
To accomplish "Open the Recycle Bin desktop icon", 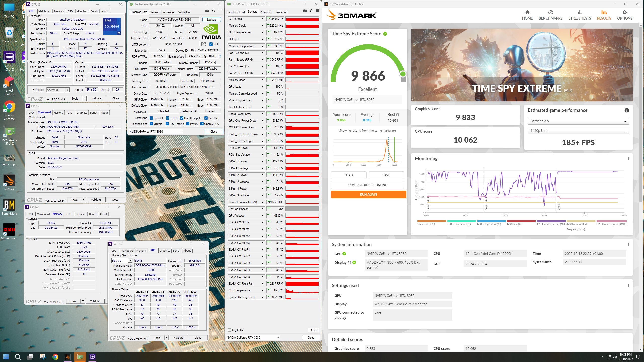I will (9, 35).
